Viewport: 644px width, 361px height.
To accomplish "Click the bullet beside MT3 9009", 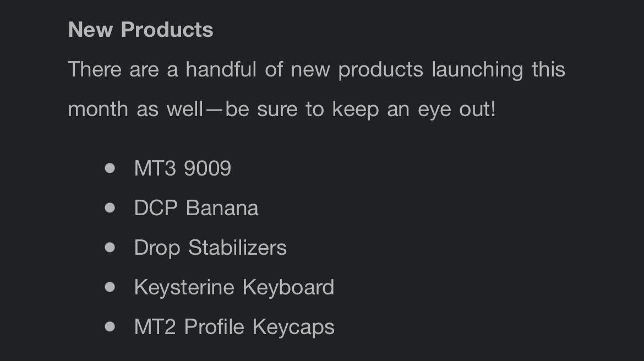I will 110,168.
